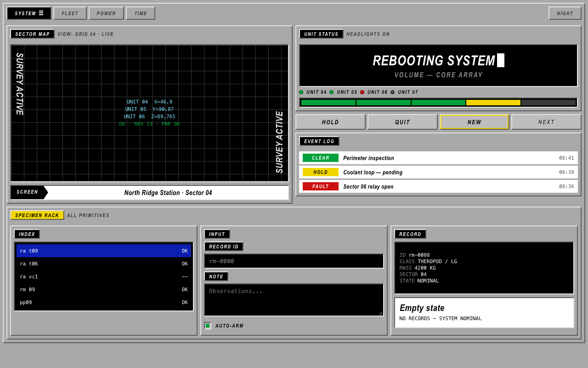Click into the Observations note textarea

point(294,300)
